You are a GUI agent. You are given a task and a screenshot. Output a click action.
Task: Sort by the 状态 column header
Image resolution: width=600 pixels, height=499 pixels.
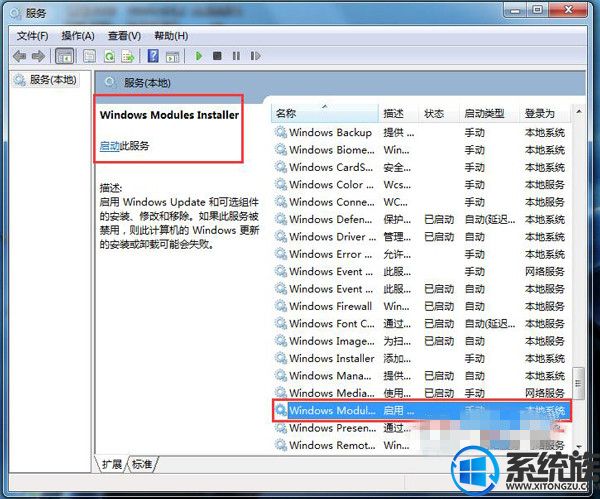[439, 114]
